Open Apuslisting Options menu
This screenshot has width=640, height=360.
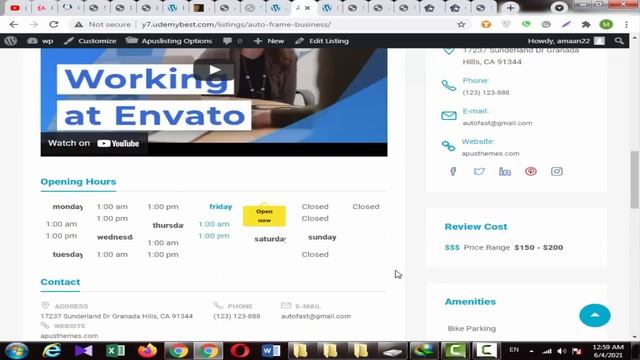pyautogui.click(x=169, y=41)
